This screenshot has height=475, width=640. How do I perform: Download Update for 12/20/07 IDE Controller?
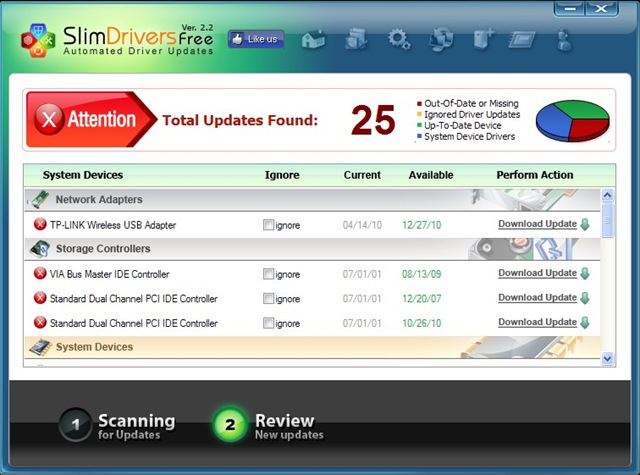(x=537, y=298)
